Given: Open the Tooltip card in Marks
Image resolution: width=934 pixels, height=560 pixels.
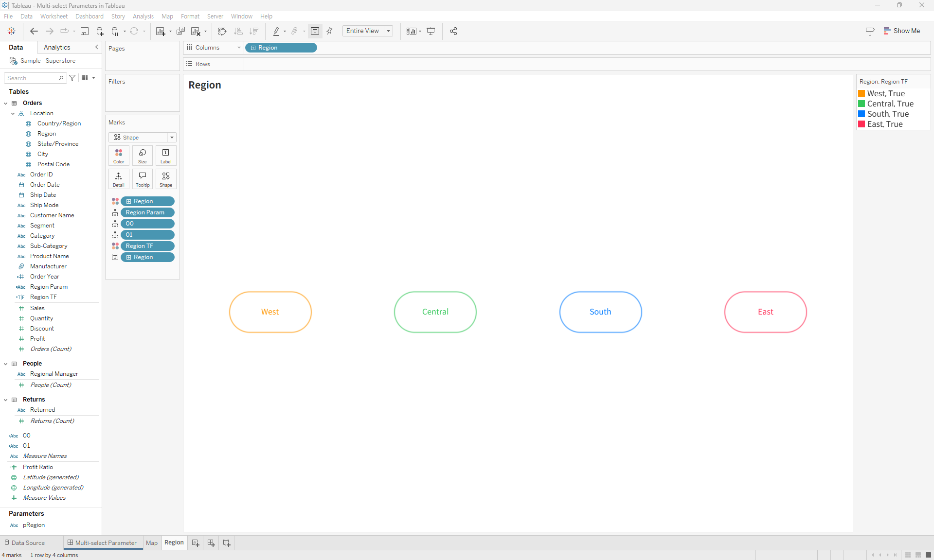Looking at the screenshot, I should coord(143,179).
